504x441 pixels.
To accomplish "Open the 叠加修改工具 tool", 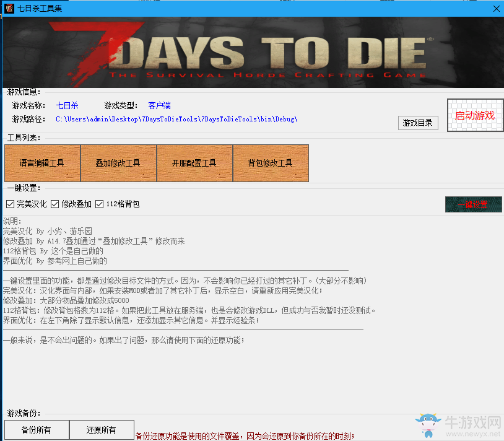I will point(118,163).
